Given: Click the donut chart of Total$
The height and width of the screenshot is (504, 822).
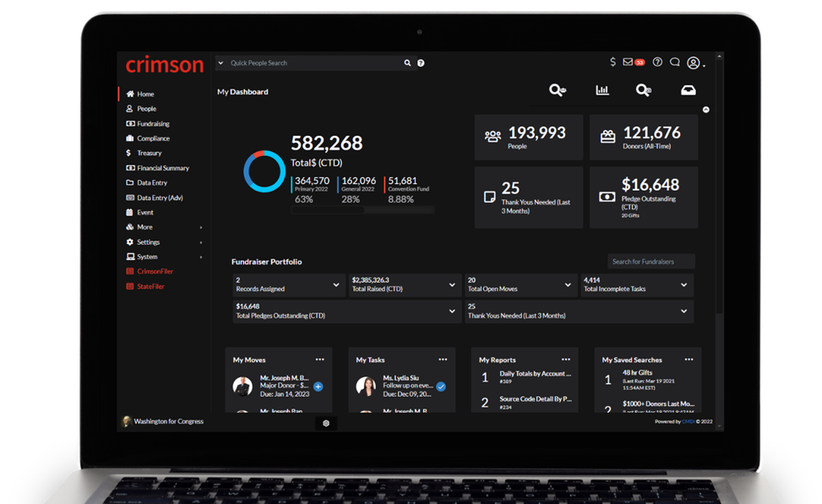Looking at the screenshot, I should [x=264, y=171].
